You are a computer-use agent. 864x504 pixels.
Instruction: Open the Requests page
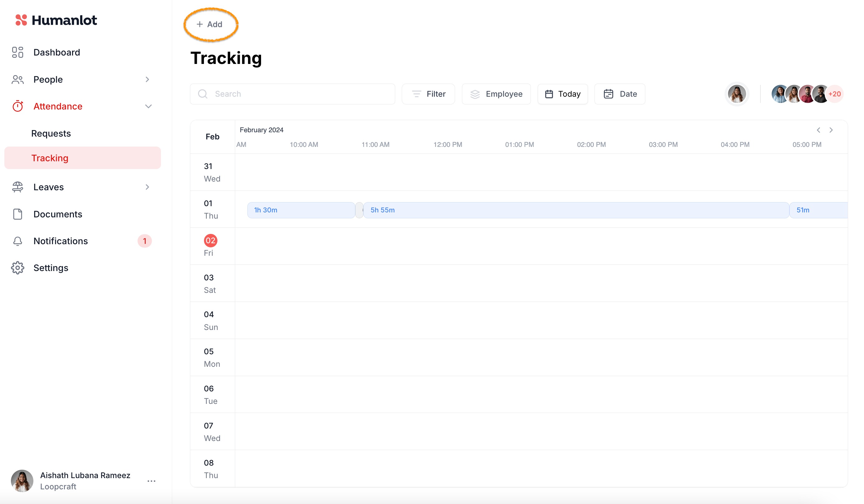click(51, 133)
